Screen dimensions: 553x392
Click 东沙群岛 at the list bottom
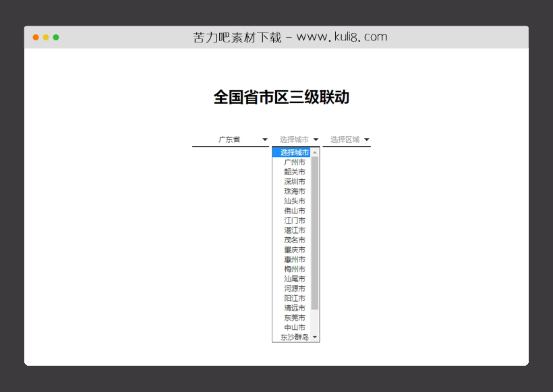point(293,337)
